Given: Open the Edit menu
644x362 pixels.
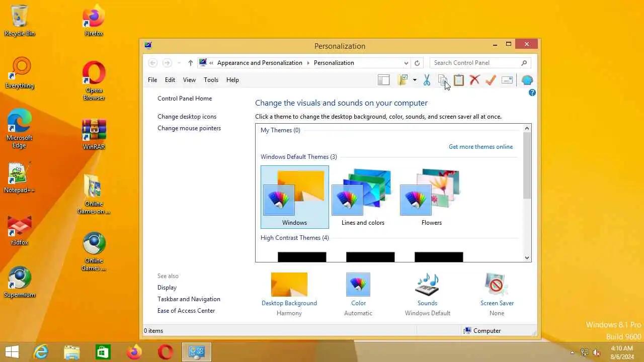Looking at the screenshot, I should point(170,80).
